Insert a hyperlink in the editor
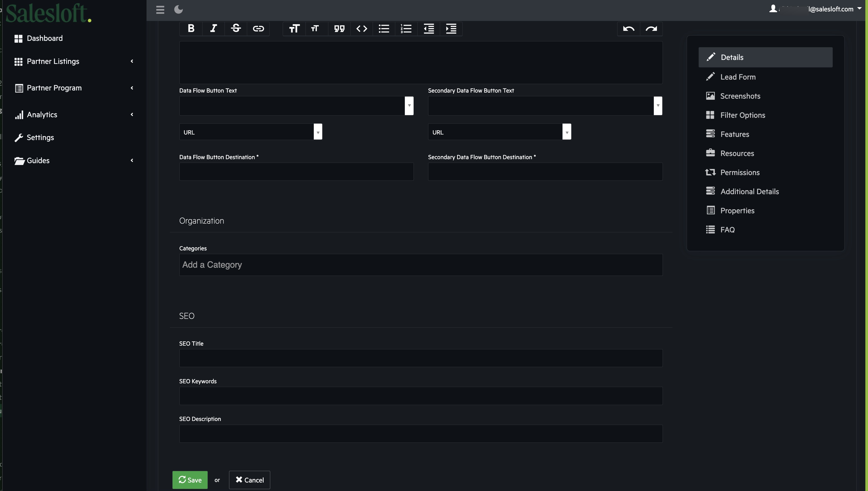868x491 pixels. click(259, 29)
